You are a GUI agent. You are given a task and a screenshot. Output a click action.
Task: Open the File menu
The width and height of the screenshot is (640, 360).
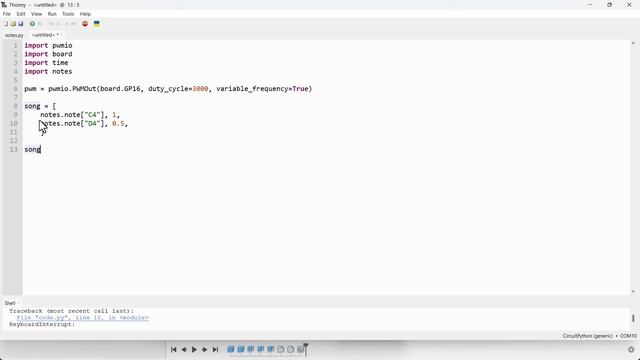point(7,14)
